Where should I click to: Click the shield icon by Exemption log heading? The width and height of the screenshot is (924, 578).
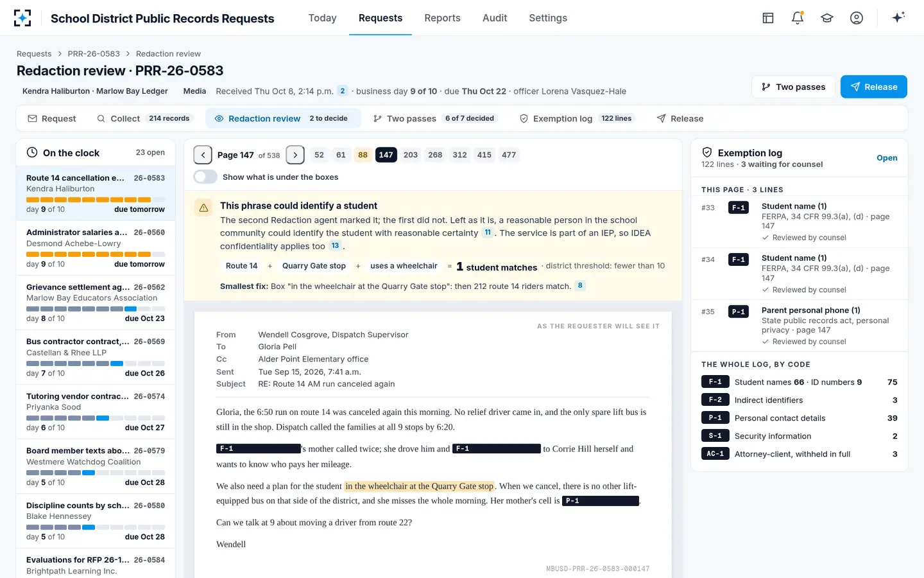707,153
